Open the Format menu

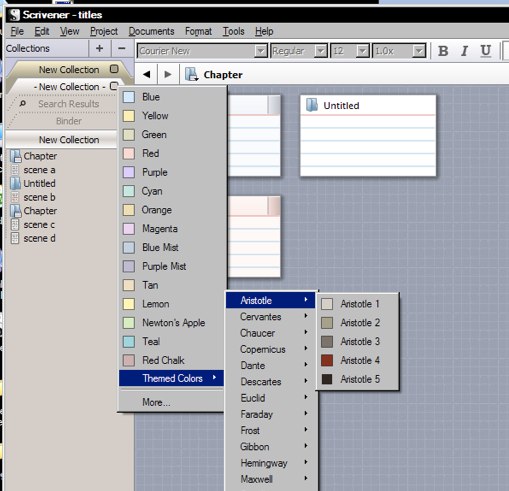point(198,31)
